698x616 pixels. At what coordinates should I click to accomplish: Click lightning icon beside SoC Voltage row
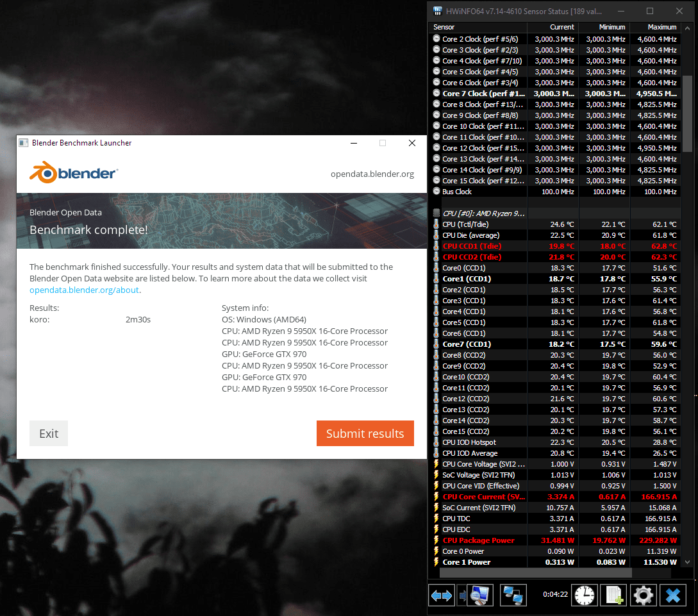pyautogui.click(x=436, y=475)
